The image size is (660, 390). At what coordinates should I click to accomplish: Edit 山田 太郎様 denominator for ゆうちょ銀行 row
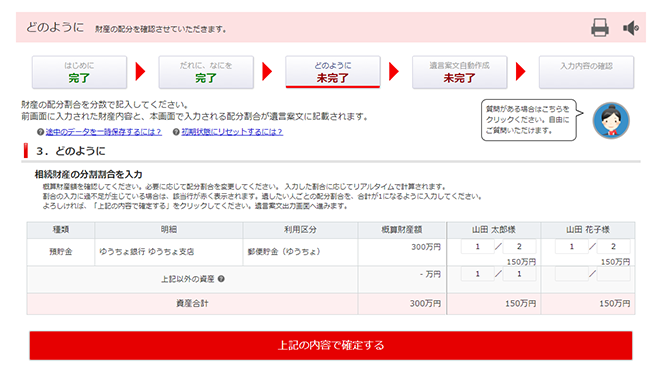pos(519,247)
